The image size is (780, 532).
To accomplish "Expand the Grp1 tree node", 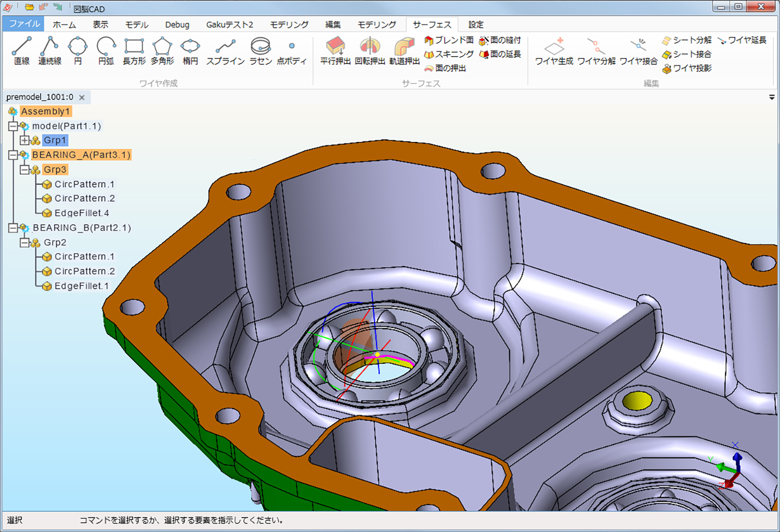I will click(x=24, y=140).
